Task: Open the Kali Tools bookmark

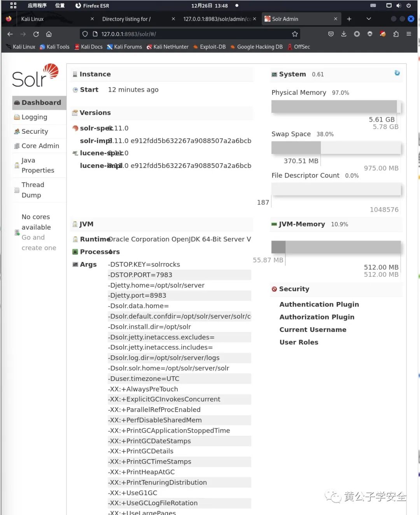Action: click(54, 47)
